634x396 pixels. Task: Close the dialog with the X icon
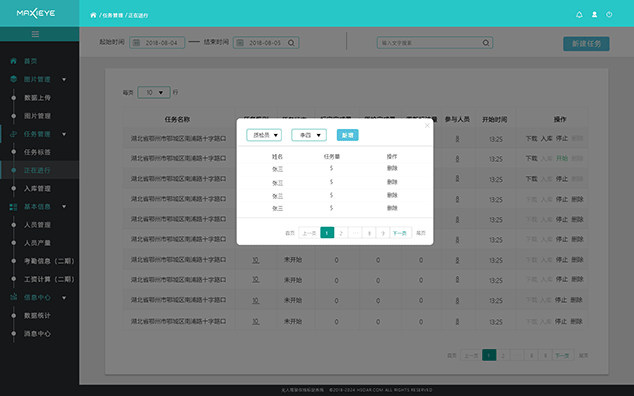coord(427,125)
